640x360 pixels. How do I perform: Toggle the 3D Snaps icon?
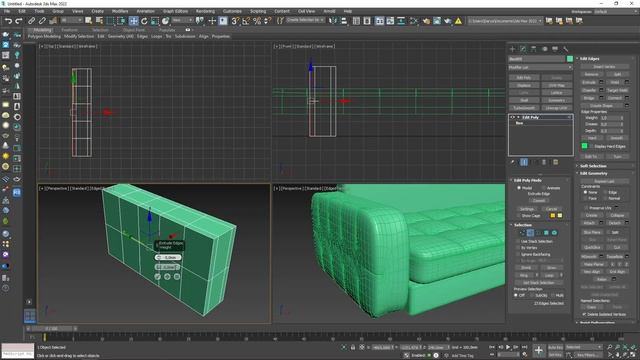tap(235, 21)
